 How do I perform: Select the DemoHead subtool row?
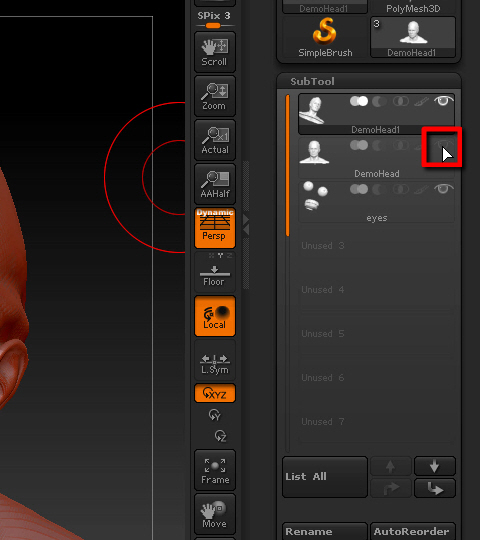(x=376, y=158)
